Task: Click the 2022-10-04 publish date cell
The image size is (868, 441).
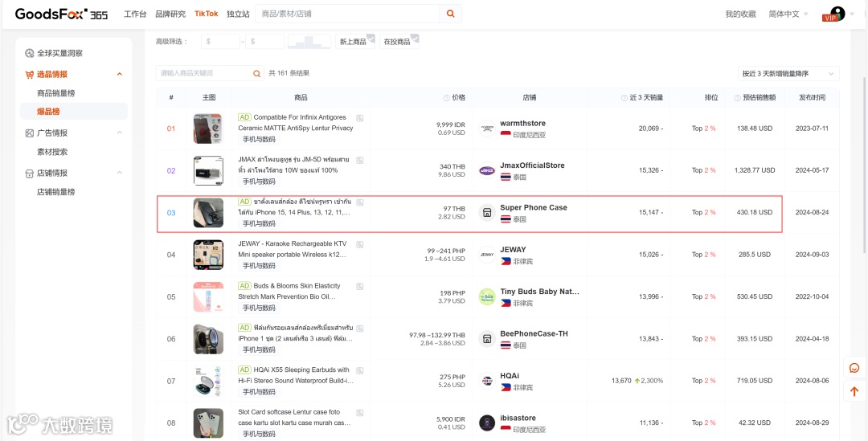Action: click(812, 296)
